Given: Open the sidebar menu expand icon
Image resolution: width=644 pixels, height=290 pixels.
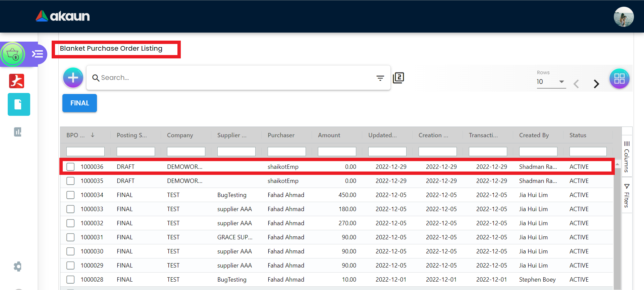Looking at the screenshot, I should (37, 54).
